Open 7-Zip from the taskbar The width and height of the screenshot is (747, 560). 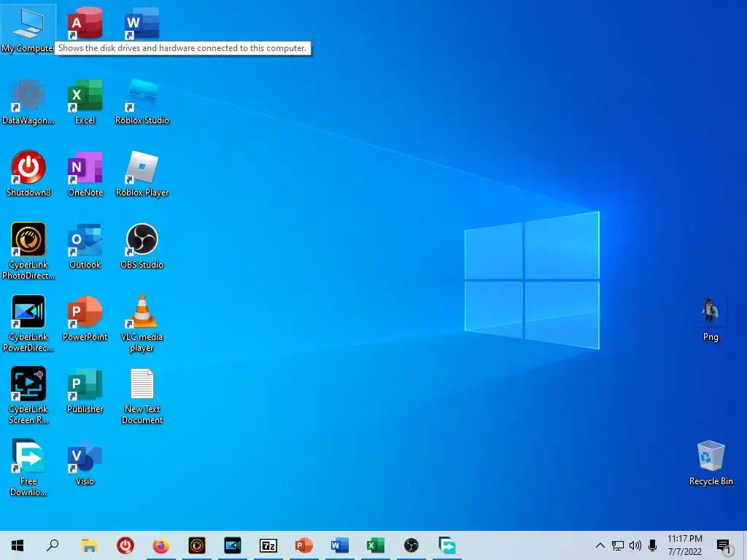(268, 545)
